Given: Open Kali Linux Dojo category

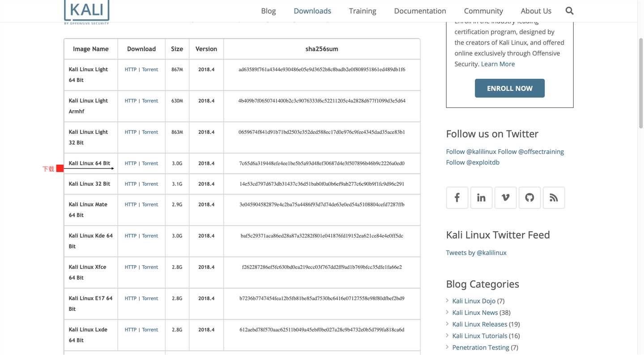Looking at the screenshot, I should coord(473,301).
